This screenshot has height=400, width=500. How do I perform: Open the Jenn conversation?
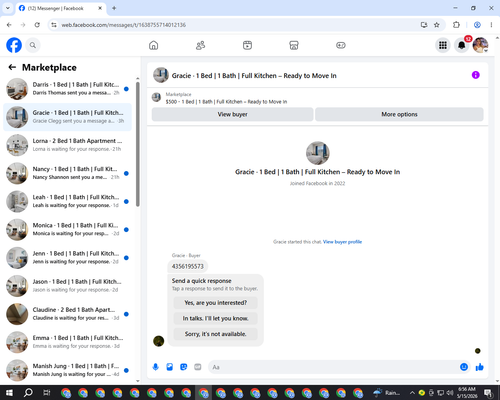pos(67,258)
